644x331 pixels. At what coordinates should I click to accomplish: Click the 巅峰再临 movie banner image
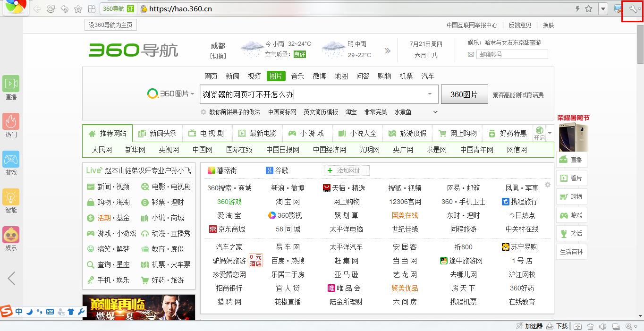pyautogui.click(x=138, y=307)
